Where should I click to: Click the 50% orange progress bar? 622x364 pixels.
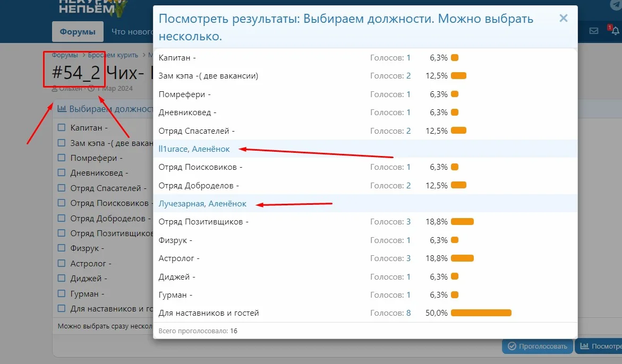481,313
